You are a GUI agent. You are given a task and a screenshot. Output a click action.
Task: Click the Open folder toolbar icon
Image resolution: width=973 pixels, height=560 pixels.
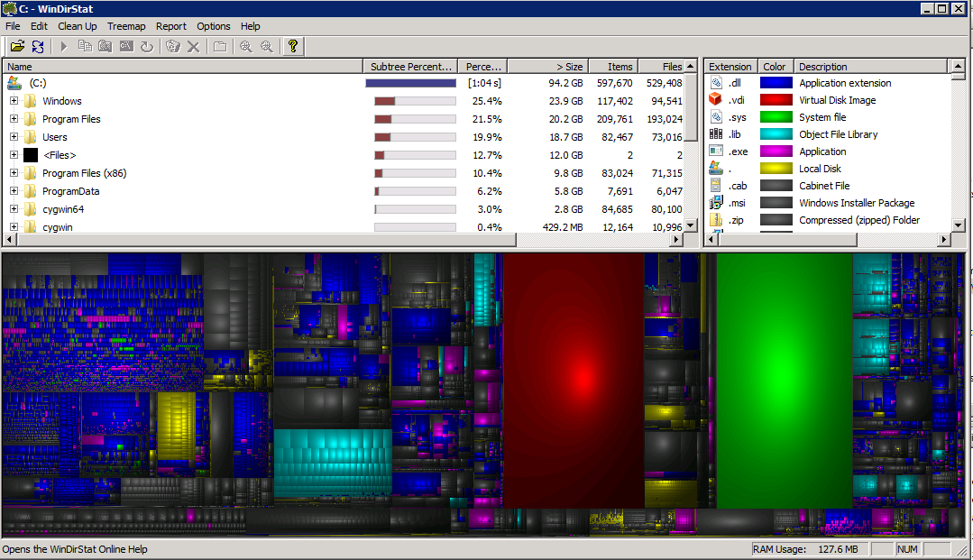point(17,46)
